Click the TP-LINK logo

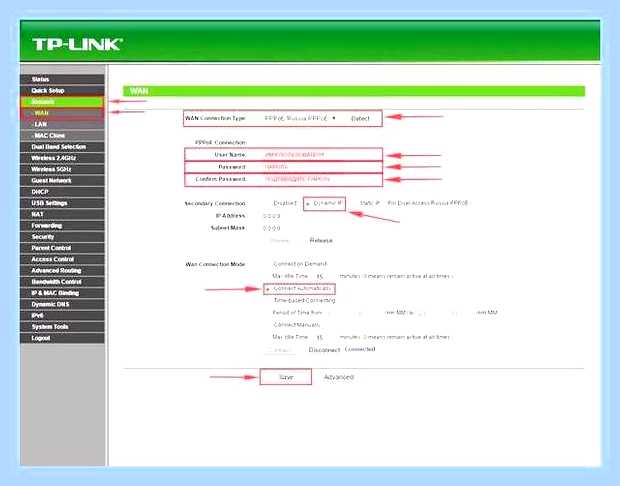coord(77,44)
